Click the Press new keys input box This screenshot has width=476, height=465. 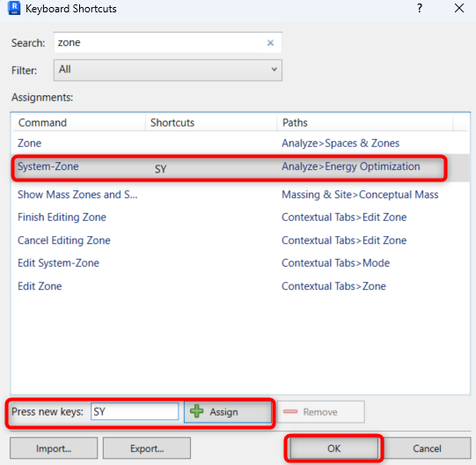[x=135, y=412]
